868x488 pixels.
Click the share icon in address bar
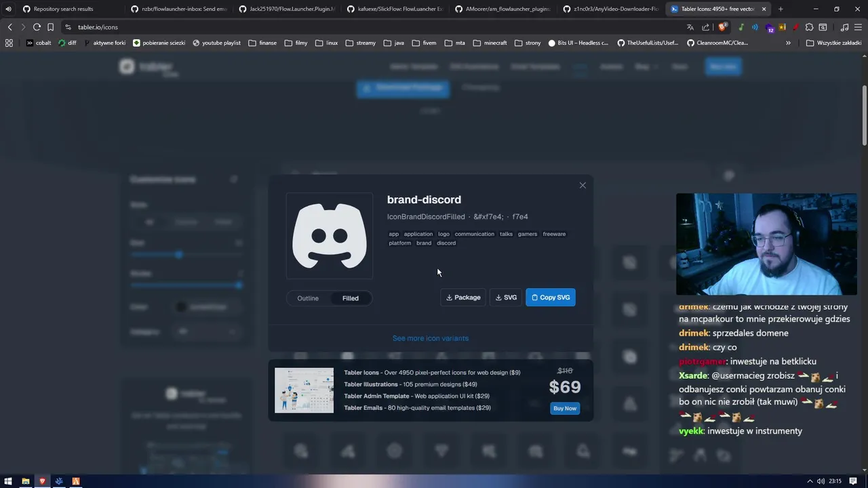pos(705,27)
